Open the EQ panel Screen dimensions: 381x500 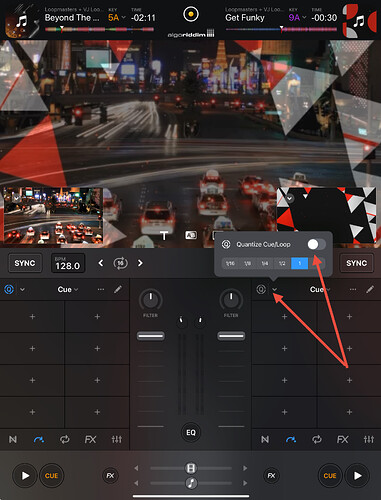click(x=191, y=433)
